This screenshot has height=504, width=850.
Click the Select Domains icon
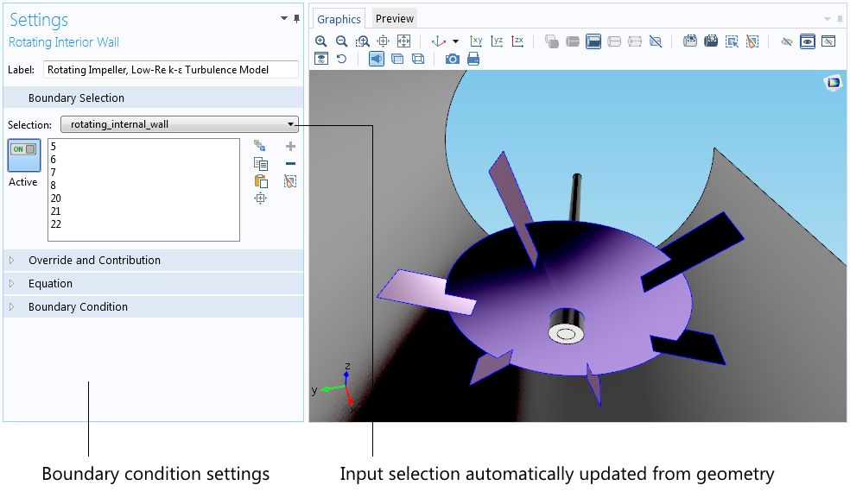click(x=573, y=41)
